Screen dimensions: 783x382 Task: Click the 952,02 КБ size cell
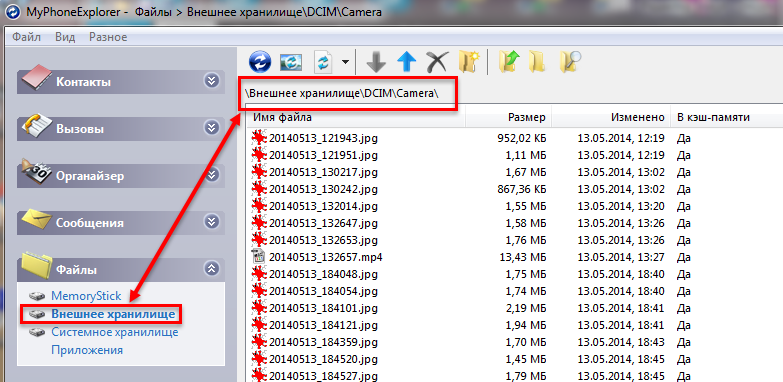tap(521, 138)
